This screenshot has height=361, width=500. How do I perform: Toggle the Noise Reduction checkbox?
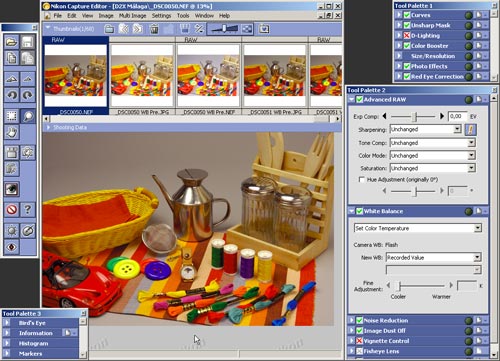359,321
